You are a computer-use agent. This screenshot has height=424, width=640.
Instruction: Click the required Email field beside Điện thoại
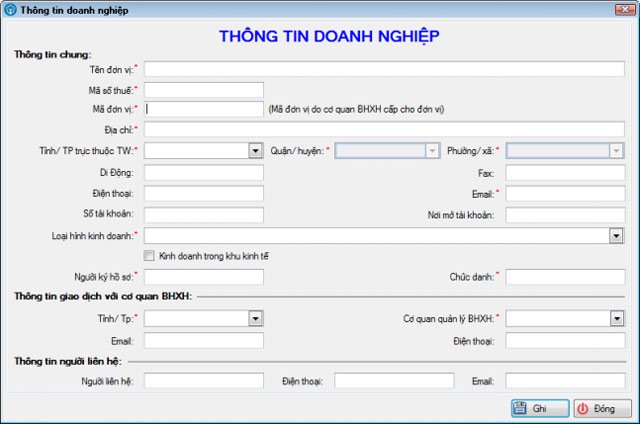(x=565, y=193)
